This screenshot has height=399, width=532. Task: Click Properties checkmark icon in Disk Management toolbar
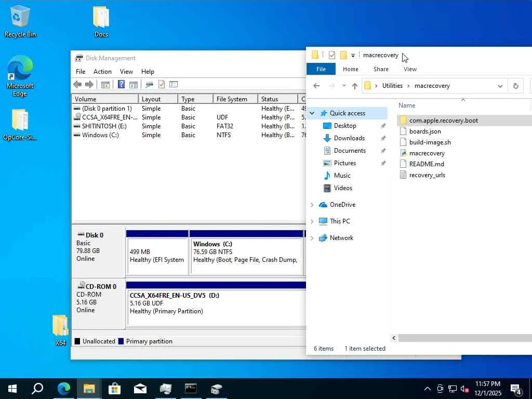pos(162,85)
